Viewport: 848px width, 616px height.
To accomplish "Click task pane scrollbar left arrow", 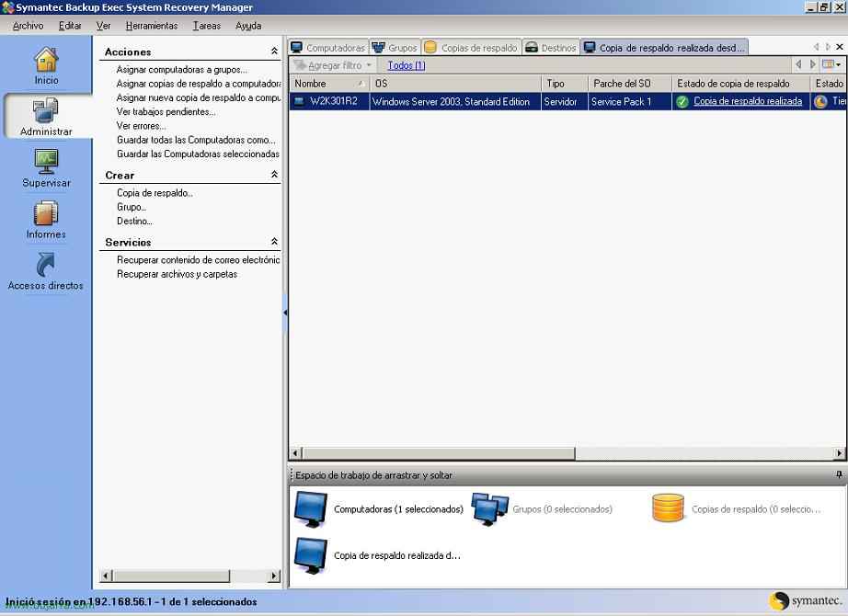I will pos(106,576).
